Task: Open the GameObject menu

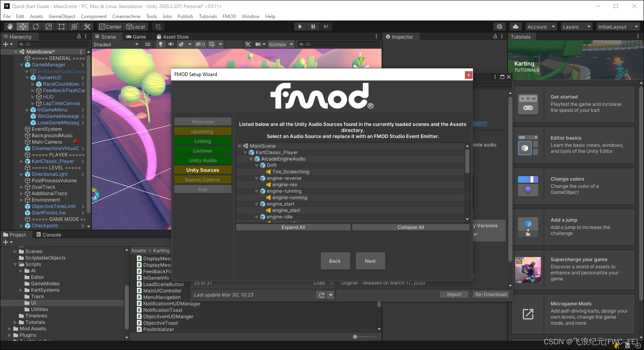Action: click(x=62, y=16)
